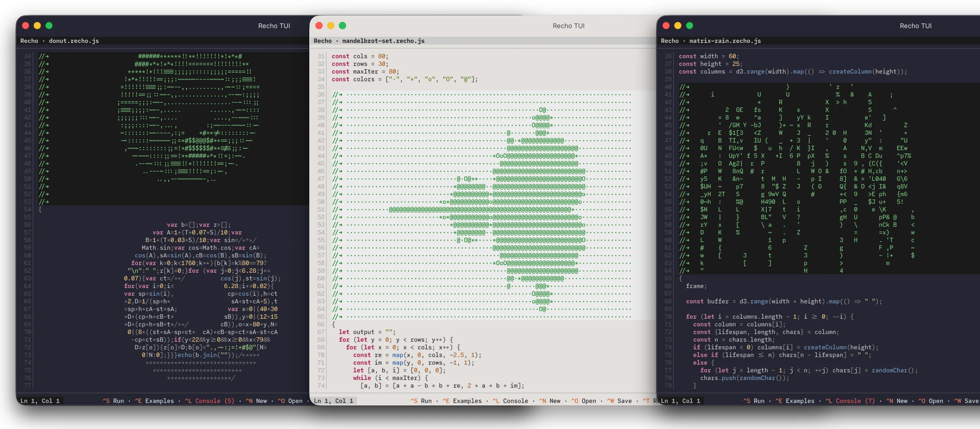The height and width of the screenshot is (429, 980).
Task: Click 'Ln 1, Col 1' in mandelbrot window
Action: click(x=333, y=401)
